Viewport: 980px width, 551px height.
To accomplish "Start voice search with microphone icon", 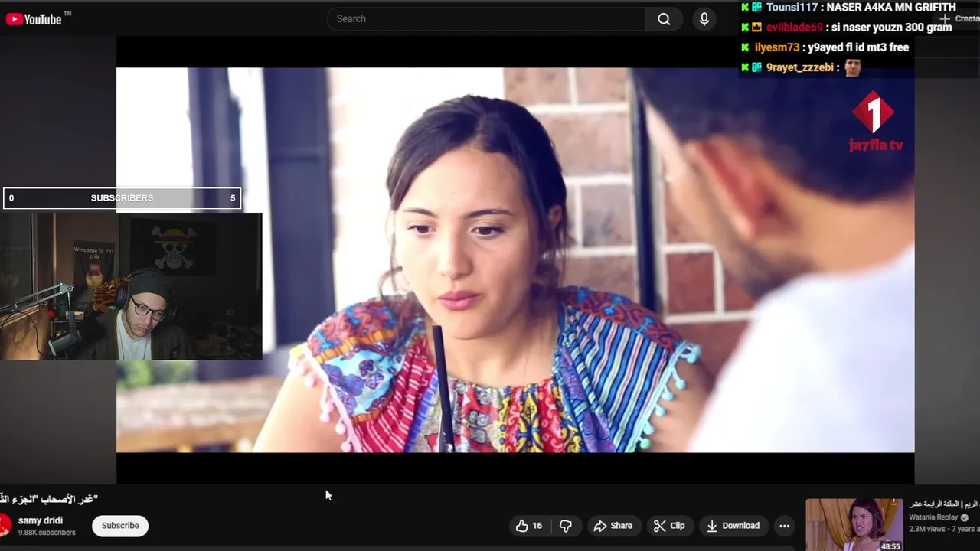I will point(704,19).
